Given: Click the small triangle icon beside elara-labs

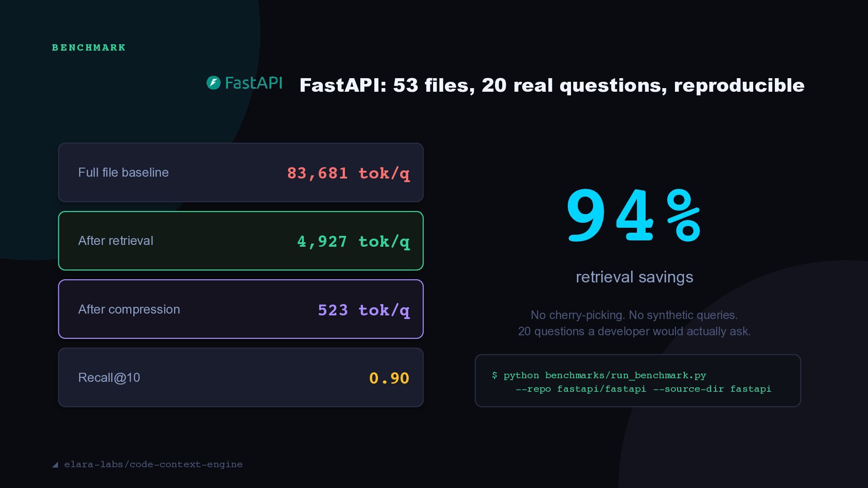Looking at the screenshot, I should pos(55,465).
